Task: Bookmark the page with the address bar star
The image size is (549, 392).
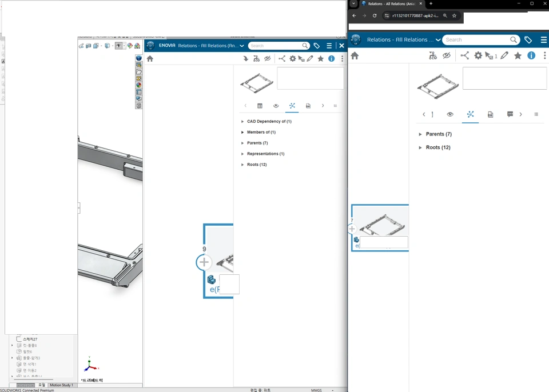Action: [x=455, y=16]
